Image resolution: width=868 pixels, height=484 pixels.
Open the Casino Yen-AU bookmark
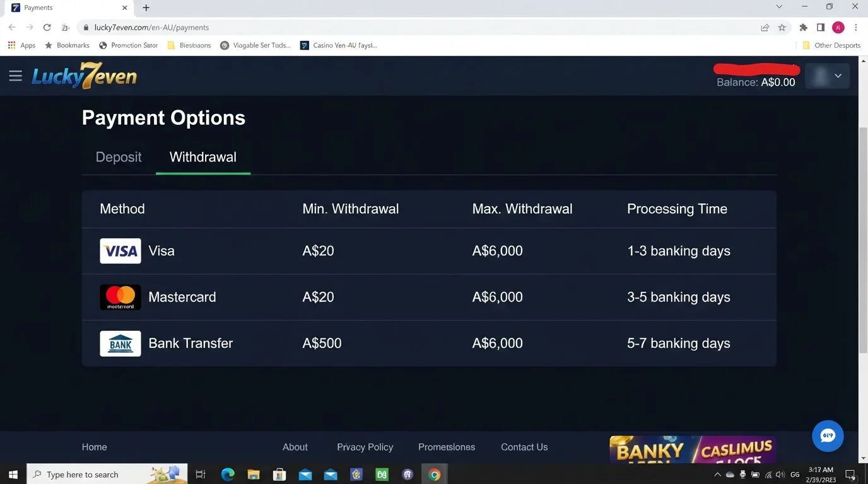pyautogui.click(x=339, y=45)
